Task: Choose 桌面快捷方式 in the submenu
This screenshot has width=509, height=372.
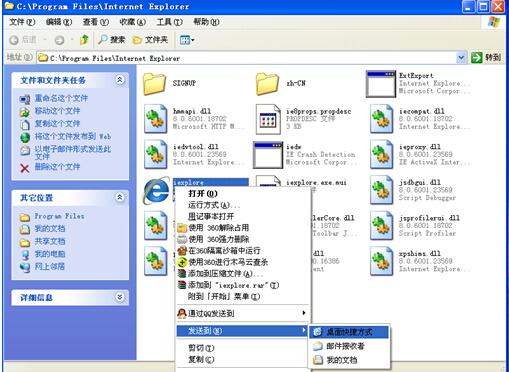Action: (x=349, y=332)
